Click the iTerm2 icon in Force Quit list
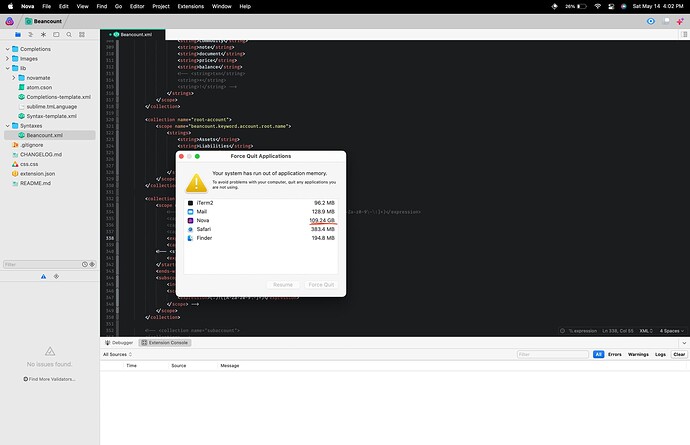 [191, 203]
